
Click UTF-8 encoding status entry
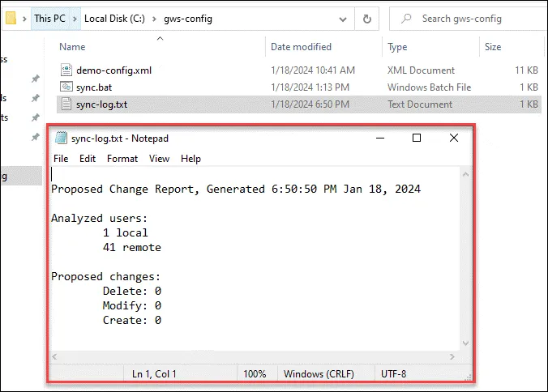[x=393, y=374]
